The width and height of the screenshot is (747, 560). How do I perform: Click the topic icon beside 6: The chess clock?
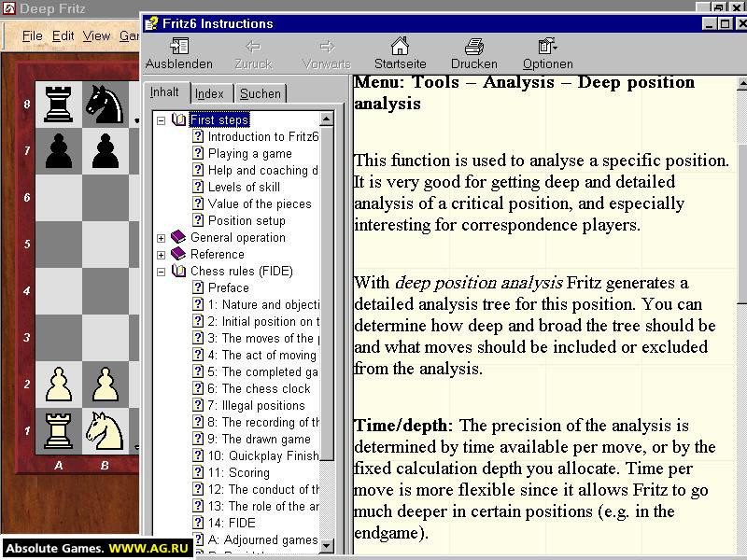(x=198, y=388)
